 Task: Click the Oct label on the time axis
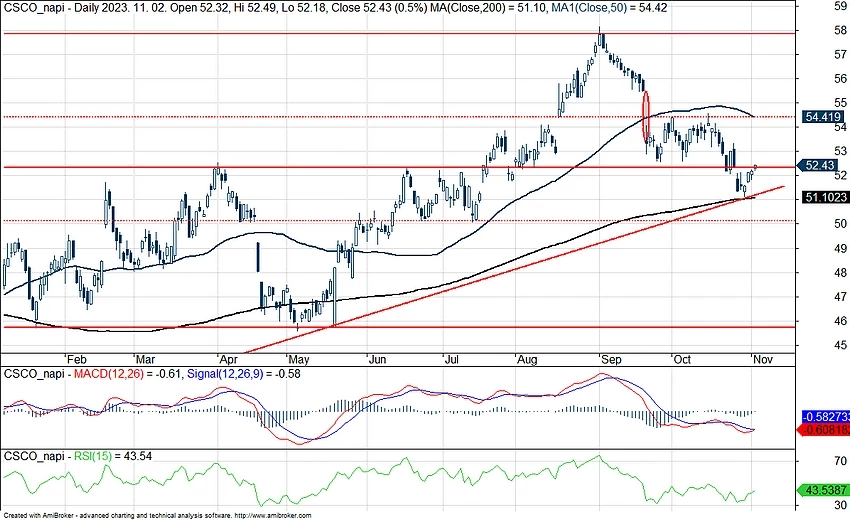point(682,359)
